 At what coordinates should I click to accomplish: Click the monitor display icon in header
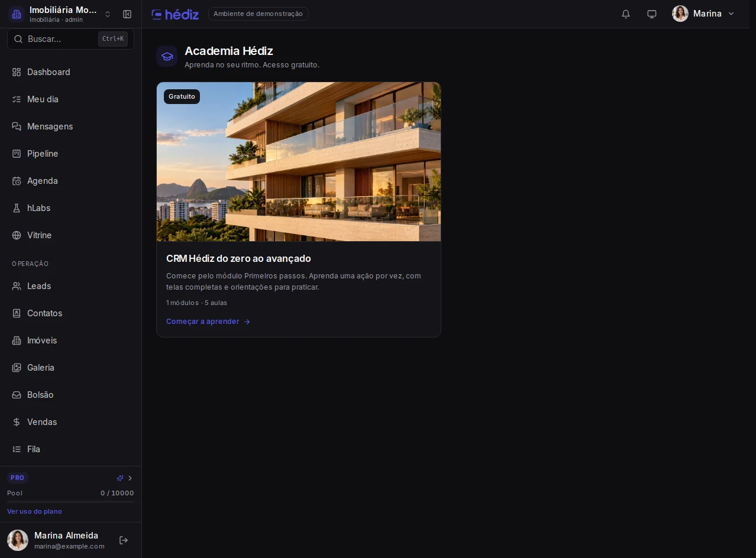tap(652, 14)
